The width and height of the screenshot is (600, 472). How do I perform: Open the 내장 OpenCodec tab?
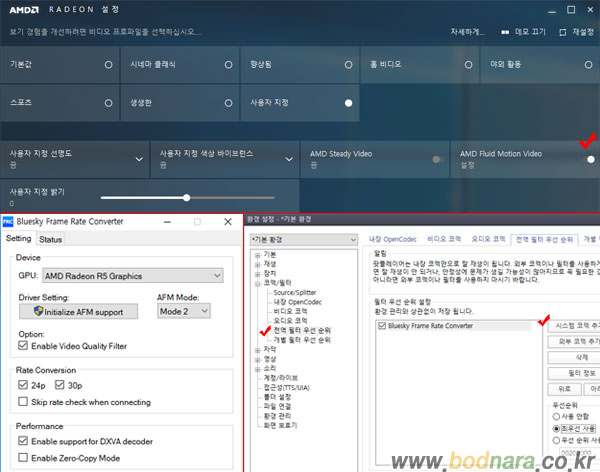coord(393,239)
